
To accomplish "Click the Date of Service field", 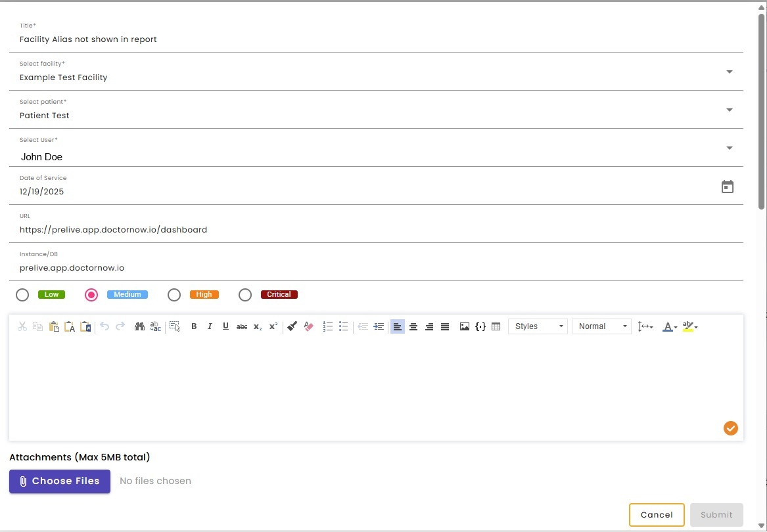I will (x=376, y=187).
